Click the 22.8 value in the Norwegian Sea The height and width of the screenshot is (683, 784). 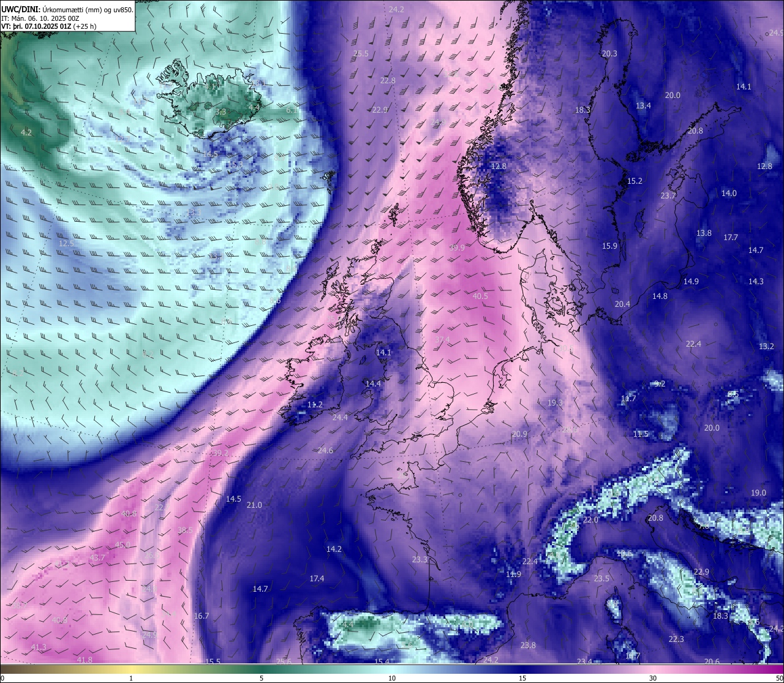coord(388,80)
